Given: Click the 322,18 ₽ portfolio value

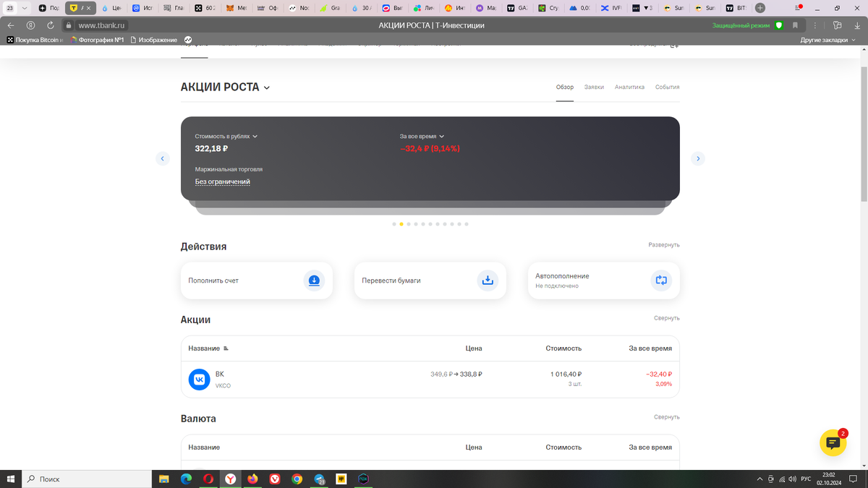Looking at the screenshot, I should (211, 148).
